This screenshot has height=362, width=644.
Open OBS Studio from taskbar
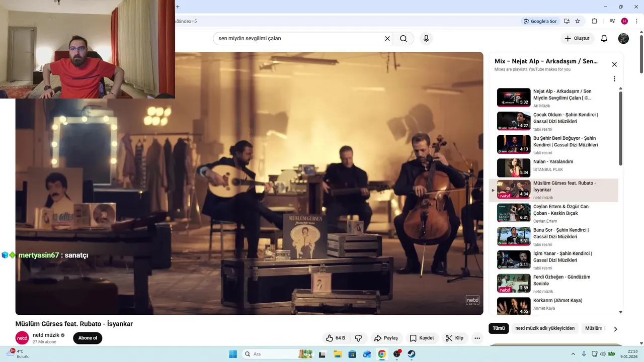pyautogui.click(x=397, y=354)
